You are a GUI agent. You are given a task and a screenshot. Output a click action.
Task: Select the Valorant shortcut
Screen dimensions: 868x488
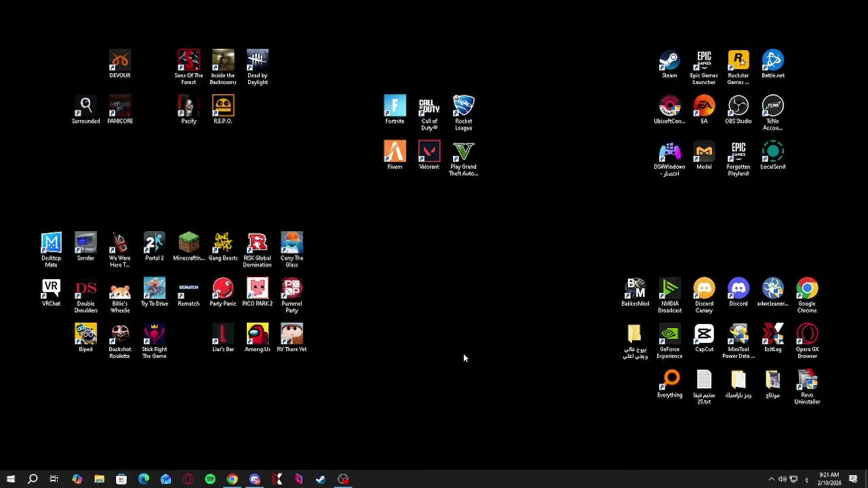429,155
